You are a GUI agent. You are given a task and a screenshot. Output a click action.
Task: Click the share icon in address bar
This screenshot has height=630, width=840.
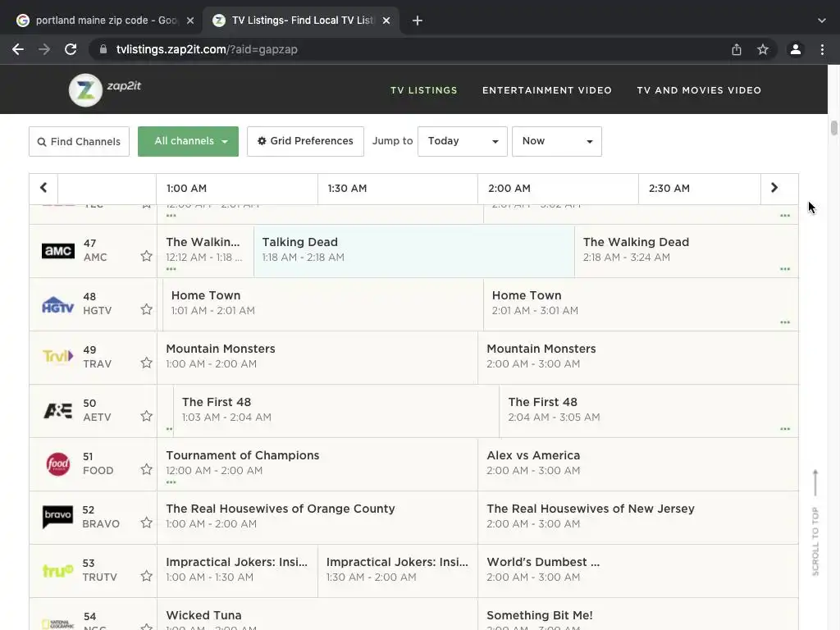pos(737,49)
